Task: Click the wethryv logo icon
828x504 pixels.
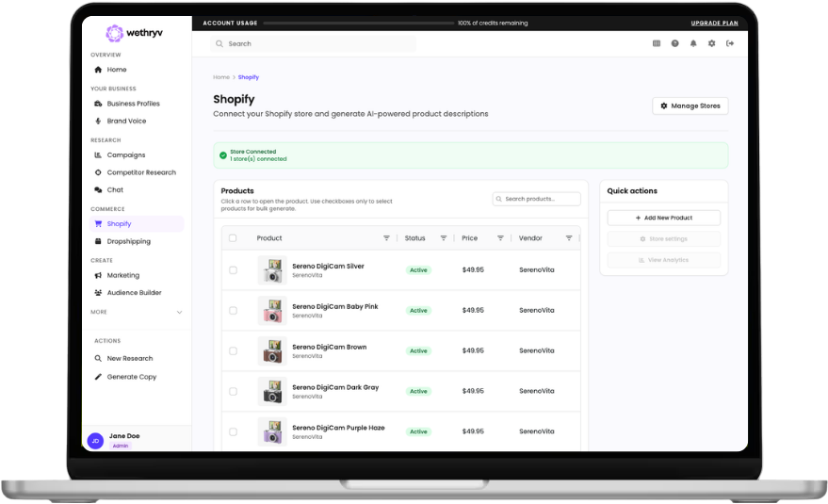Action: click(x=114, y=33)
